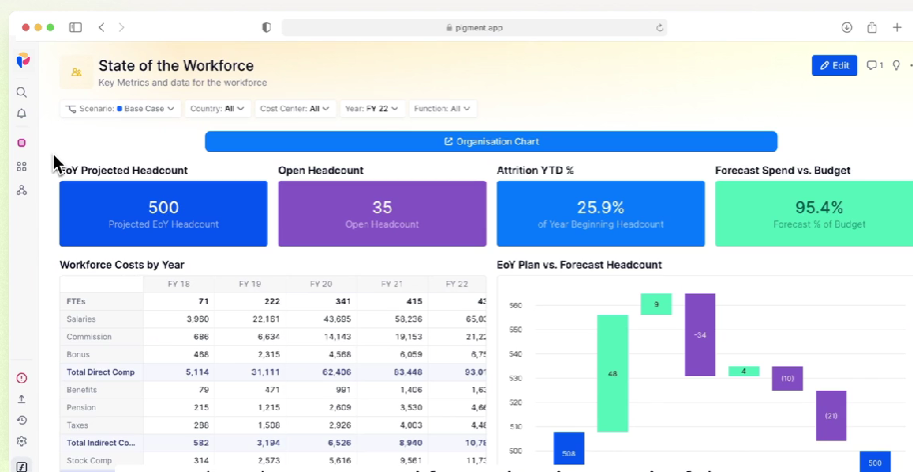Image resolution: width=913 pixels, height=472 pixels.
Task: Click the Edit button
Action: click(x=834, y=66)
